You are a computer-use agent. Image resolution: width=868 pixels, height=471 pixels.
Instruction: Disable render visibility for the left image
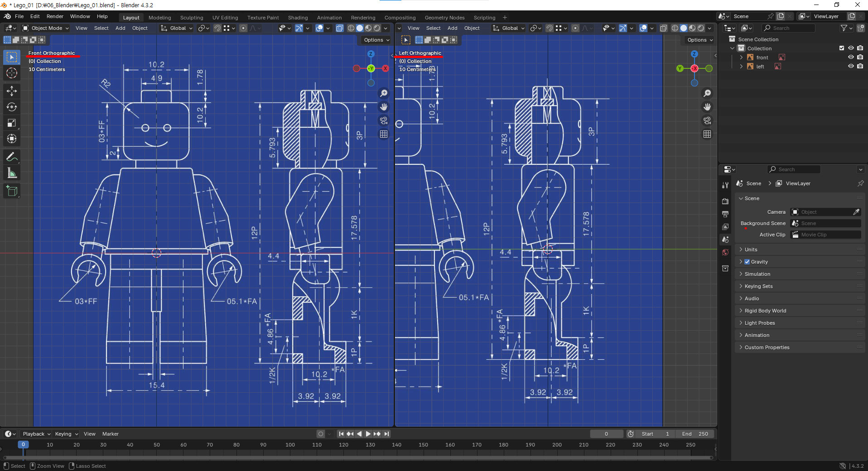pos(861,66)
